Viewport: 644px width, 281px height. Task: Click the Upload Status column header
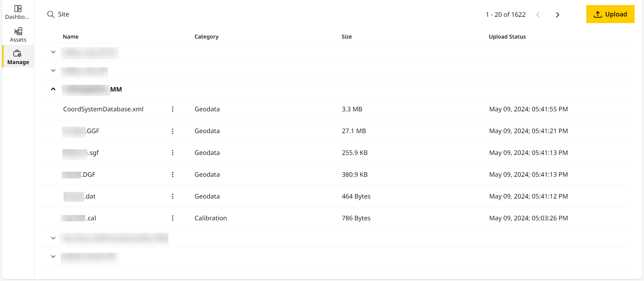pos(507,37)
